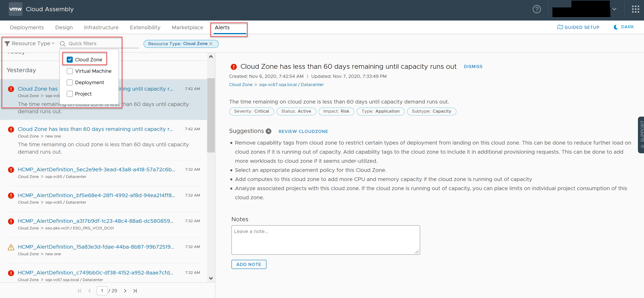Expand the user account dropdown arrow
Viewport: 644px width, 298px height.
point(614,9)
